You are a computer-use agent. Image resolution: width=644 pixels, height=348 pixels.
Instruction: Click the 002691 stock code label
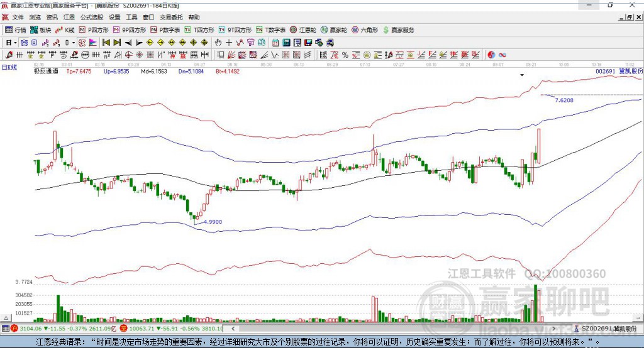(x=606, y=72)
